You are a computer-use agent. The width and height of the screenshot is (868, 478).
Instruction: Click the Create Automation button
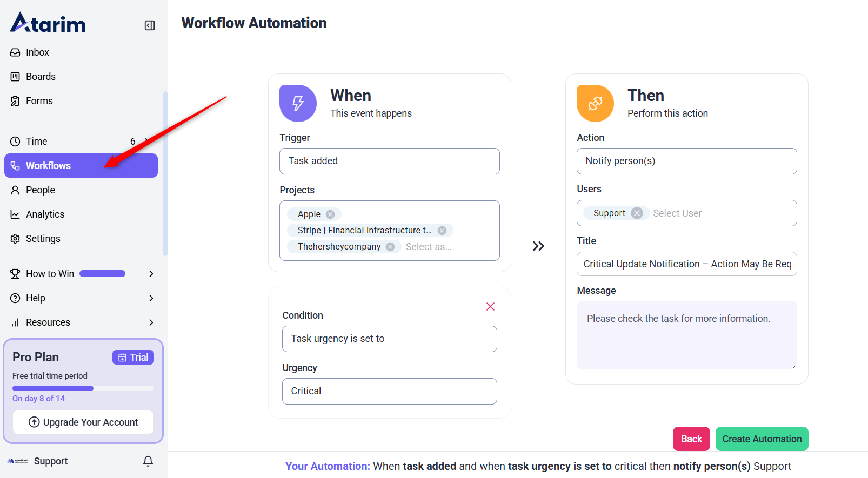pyautogui.click(x=762, y=439)
